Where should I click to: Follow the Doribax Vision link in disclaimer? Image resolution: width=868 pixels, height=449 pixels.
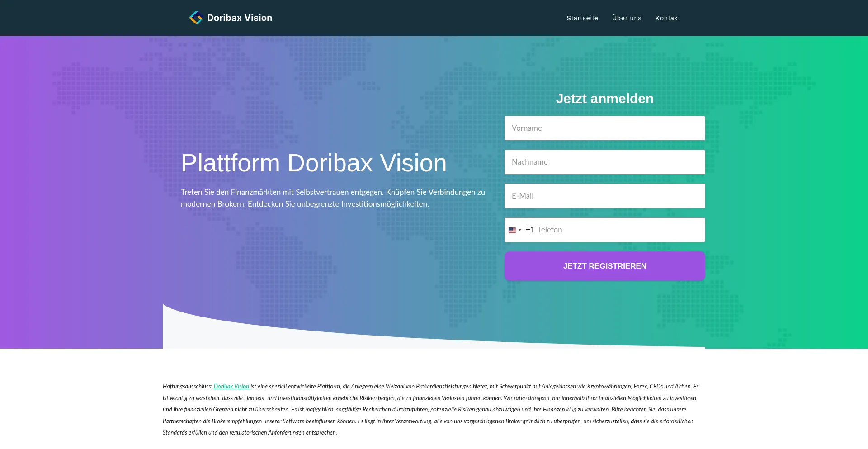(x=231, y=387)
